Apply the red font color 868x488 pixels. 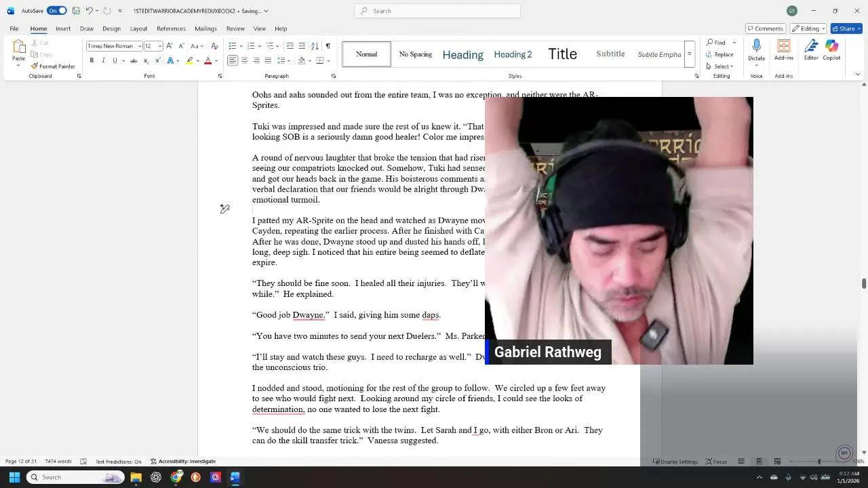(208, 60)
